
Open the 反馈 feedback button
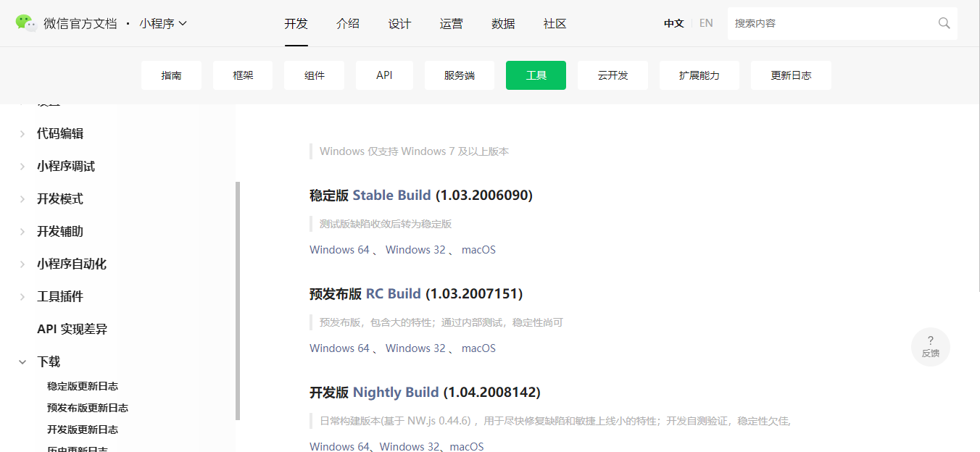pos(931,347)
